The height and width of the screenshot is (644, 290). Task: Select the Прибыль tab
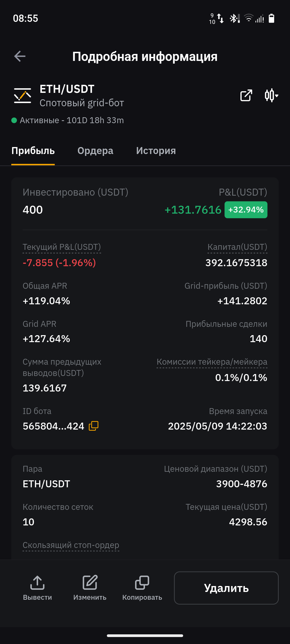33,151
